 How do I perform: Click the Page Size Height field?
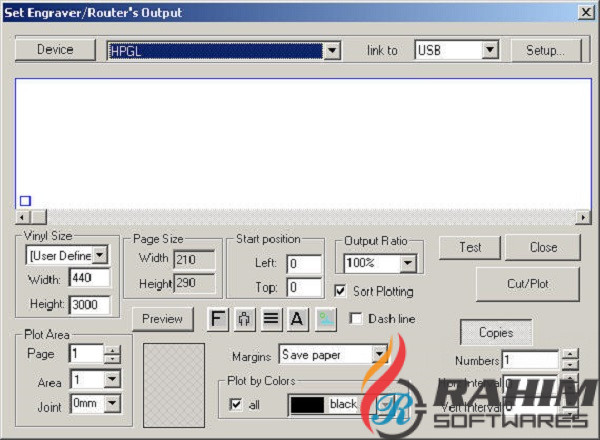pyautogui.click(x=194, y=283)
